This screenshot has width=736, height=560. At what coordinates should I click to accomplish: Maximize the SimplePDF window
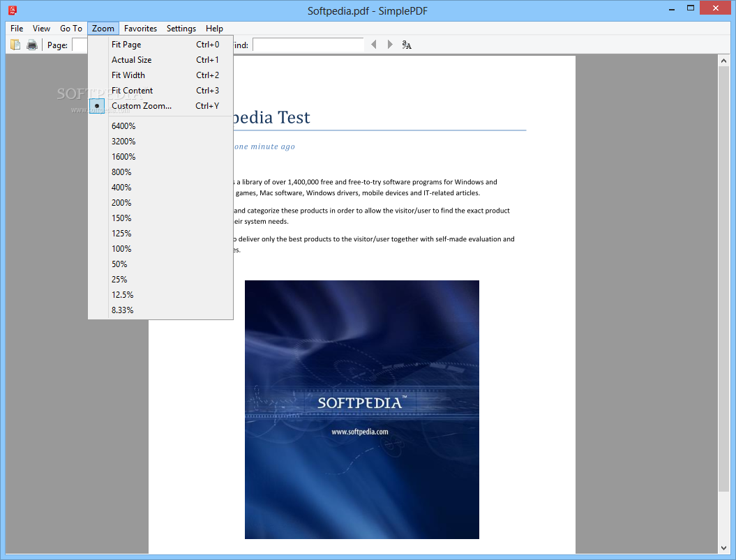[691, 8]
